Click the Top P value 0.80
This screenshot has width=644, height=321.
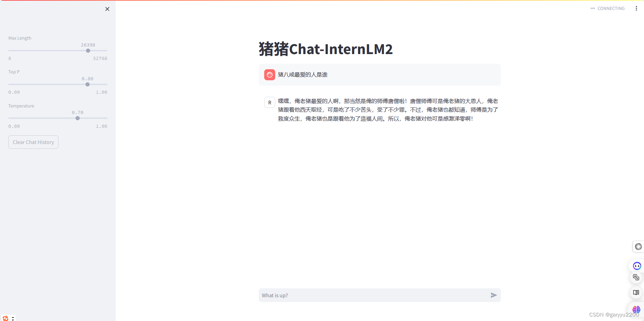coord(87,79)
